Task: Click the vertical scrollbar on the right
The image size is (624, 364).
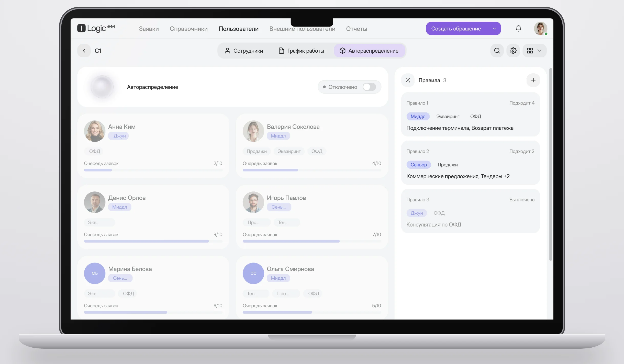Action: point(551,164)
